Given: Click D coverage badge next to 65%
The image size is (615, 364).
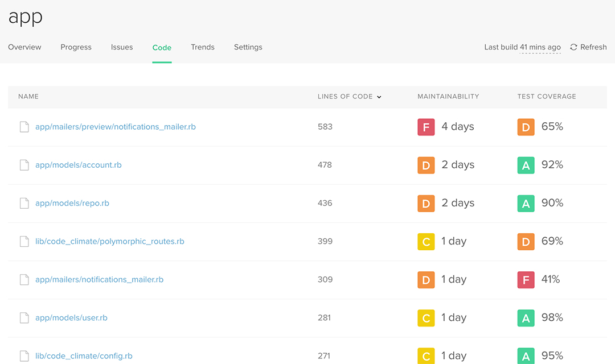Looking at the screenshot, I should (x=526, y=127).
